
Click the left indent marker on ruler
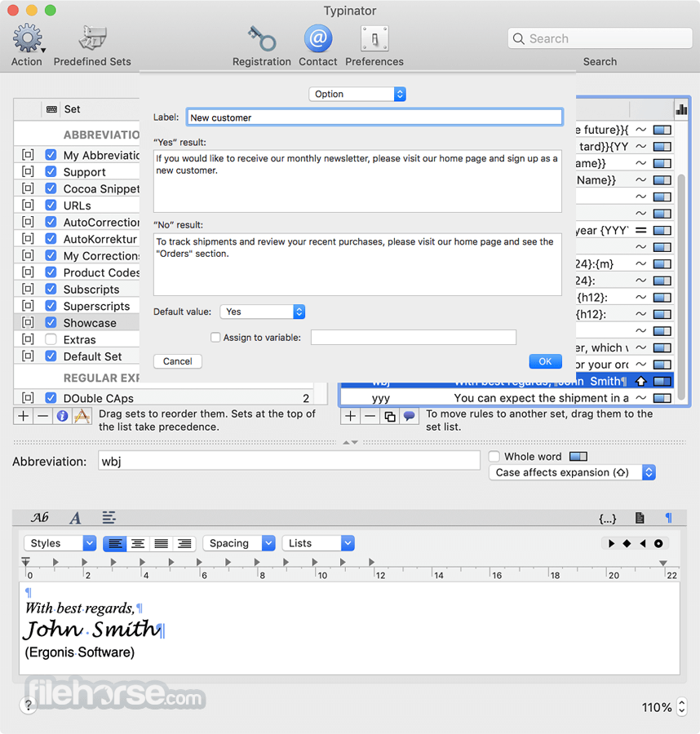(x=26, y=562)
